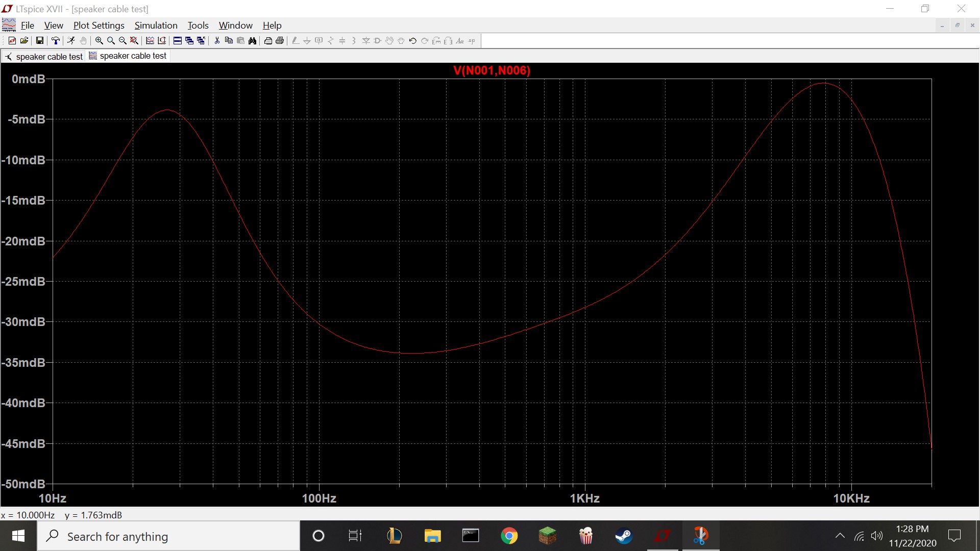Click the 0mdB vertical axis label
The image size is (980, 551).
coord(29,79)
